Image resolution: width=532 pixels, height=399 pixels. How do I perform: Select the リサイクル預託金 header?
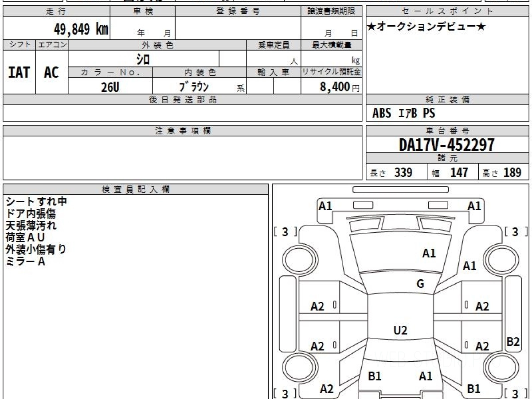pos(331,72)
